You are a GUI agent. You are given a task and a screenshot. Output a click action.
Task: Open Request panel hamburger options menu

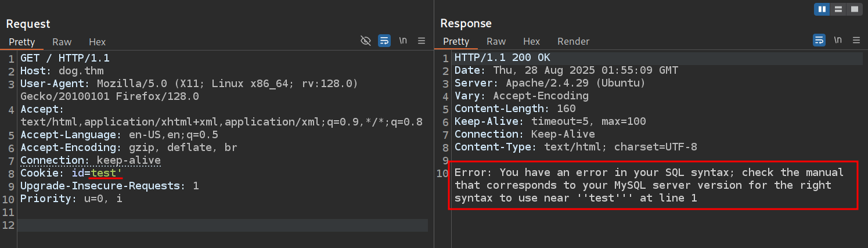(422, 41)
